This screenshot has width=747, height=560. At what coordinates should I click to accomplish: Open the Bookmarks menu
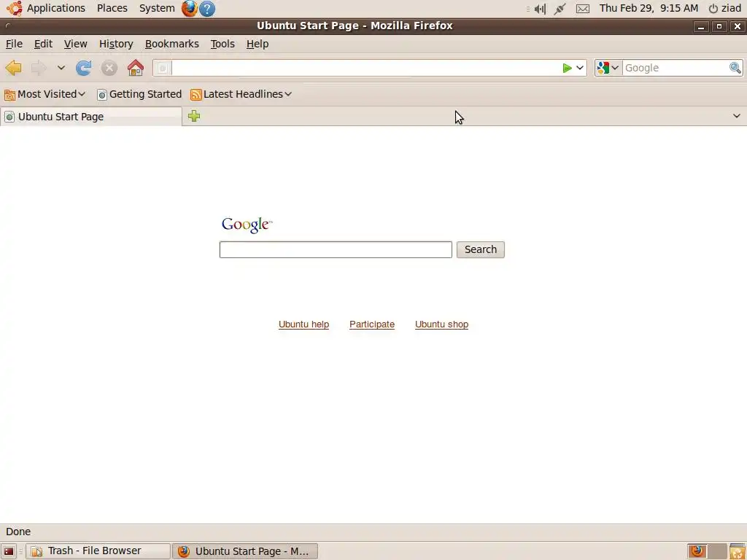point(171,44)
